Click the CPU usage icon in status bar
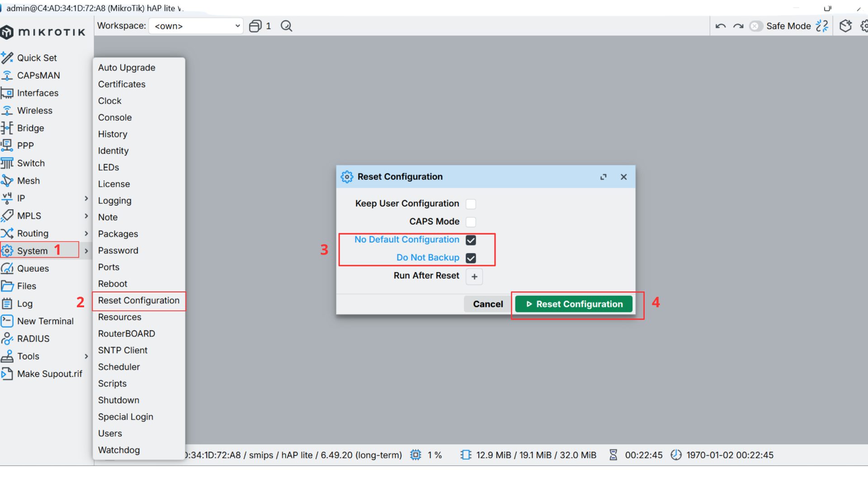 click(x=415, y=455)
